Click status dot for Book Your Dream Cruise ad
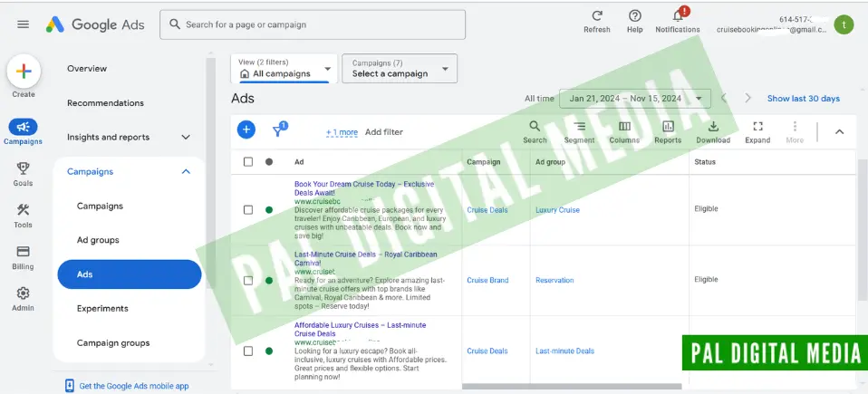This screenshot has height=394, width=868. coord(269,210)
